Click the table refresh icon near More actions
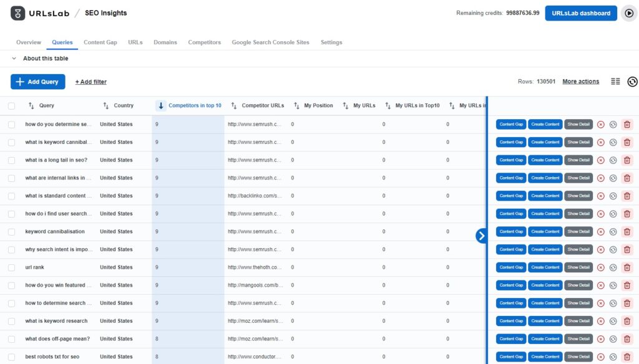 pos(632,82)
